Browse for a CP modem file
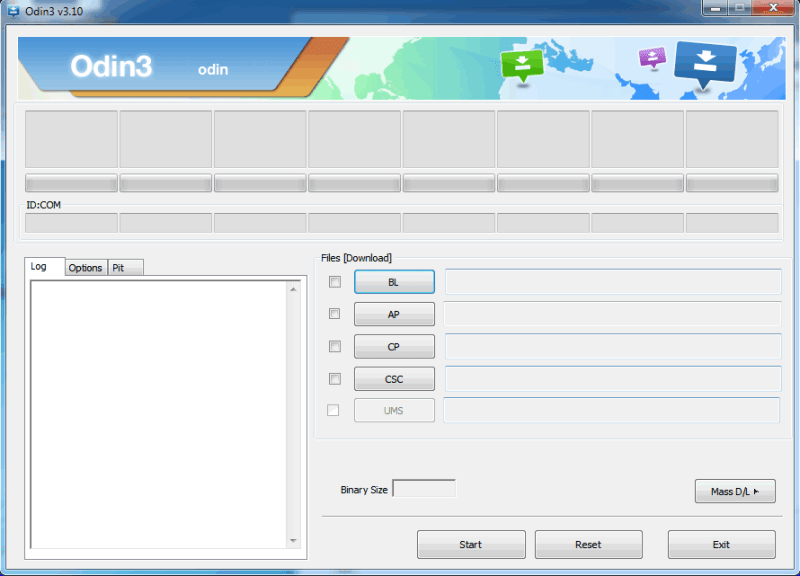800x576 pixels. pos(394,347)
